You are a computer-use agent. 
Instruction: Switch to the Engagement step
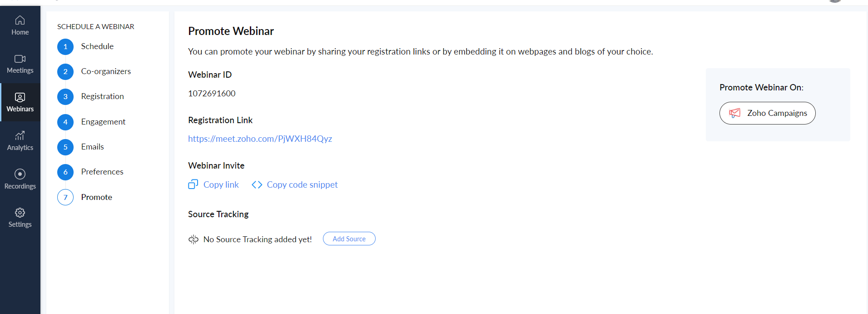click(x=103, y=122)
